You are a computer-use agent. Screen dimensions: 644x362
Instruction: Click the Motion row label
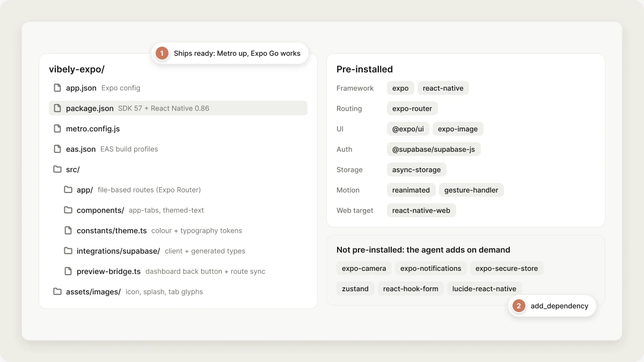coord(348,190)
